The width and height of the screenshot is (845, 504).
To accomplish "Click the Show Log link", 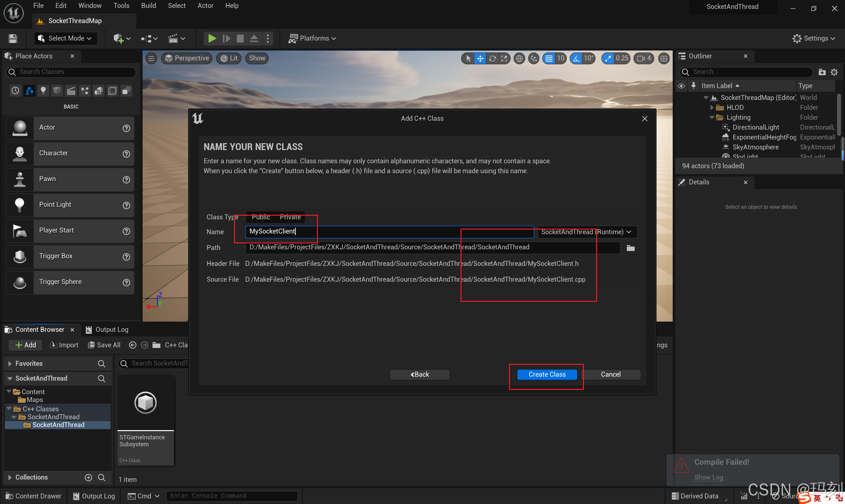I will coord(708,477).
